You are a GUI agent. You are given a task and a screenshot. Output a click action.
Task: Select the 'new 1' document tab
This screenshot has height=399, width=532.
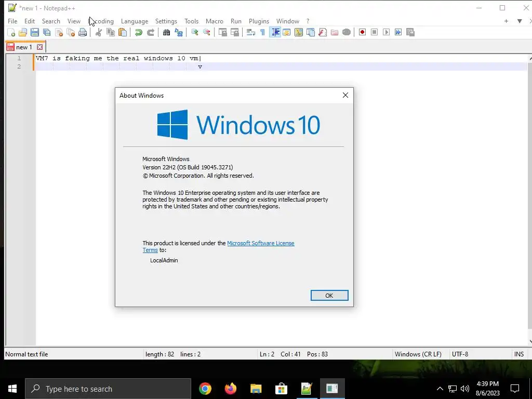pyautogui.click(x=24, y=47)
